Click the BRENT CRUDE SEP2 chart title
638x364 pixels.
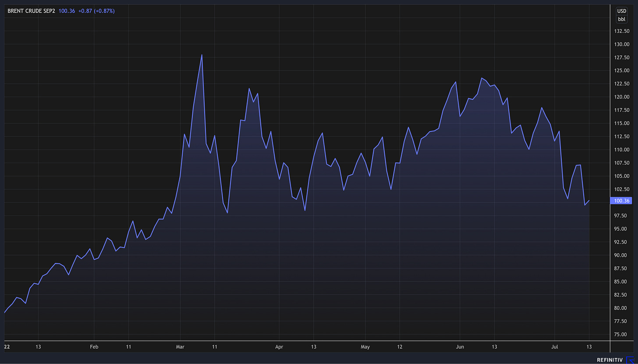pos(32,11)
